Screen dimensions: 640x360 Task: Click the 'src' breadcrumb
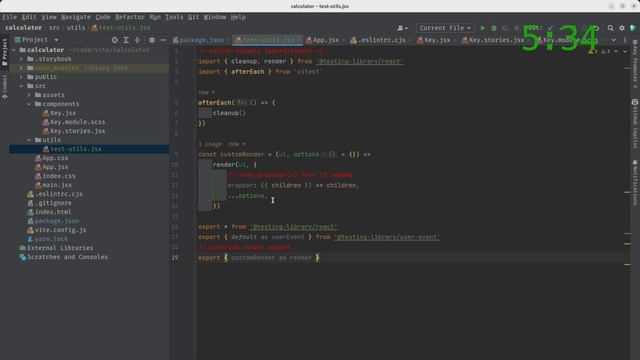click(x=54, y=28)
